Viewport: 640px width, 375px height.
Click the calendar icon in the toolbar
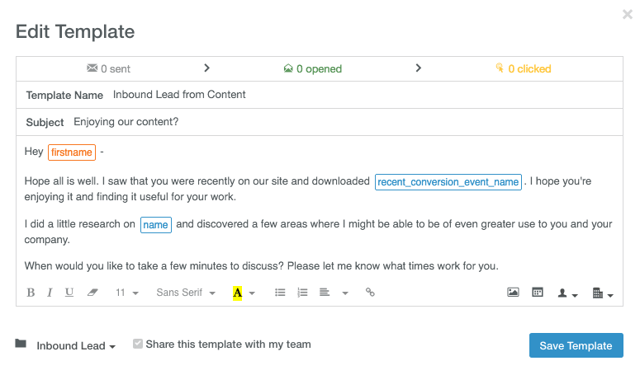tap(538, 292)
